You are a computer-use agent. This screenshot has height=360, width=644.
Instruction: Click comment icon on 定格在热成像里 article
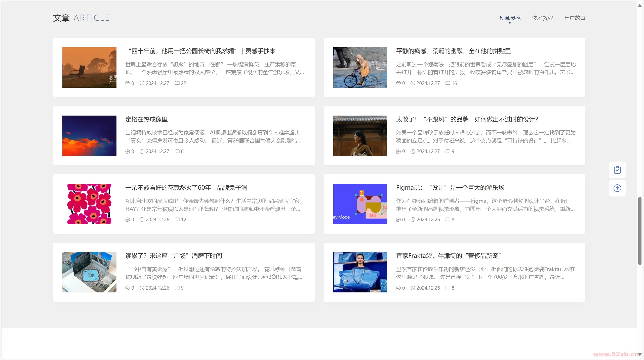128,151
